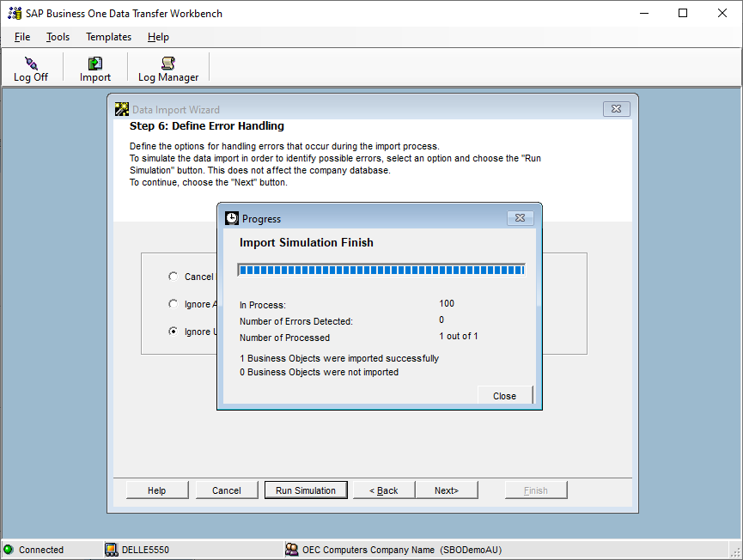Screen dimensions: 743x560
Task: Click the greyed-out Finish button
Action: [x=536, y=490]
